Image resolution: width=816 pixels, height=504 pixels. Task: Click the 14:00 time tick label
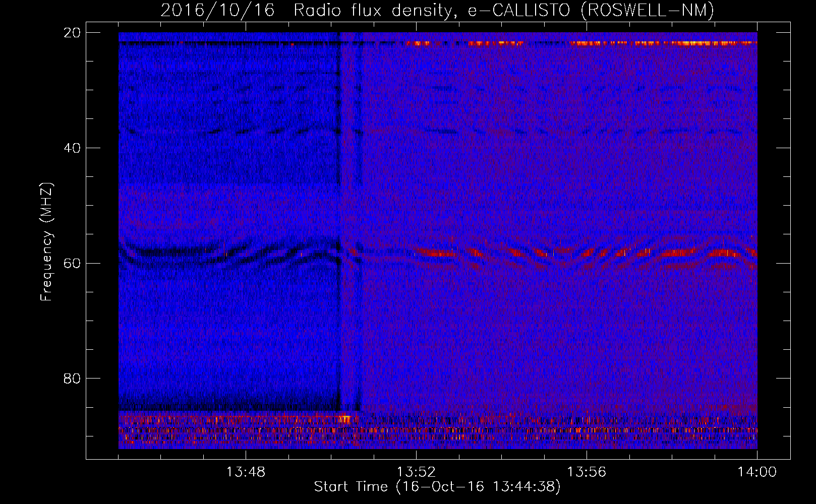coord(757,472)
